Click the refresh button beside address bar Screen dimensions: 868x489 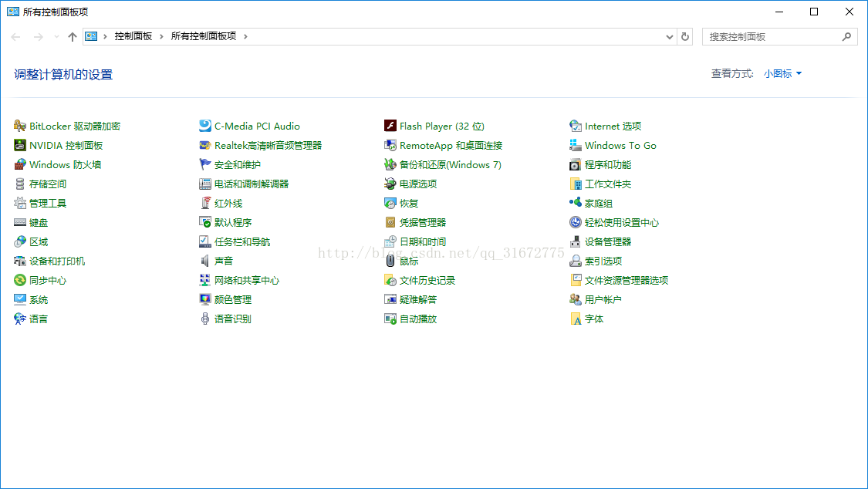tap(685, 37)
